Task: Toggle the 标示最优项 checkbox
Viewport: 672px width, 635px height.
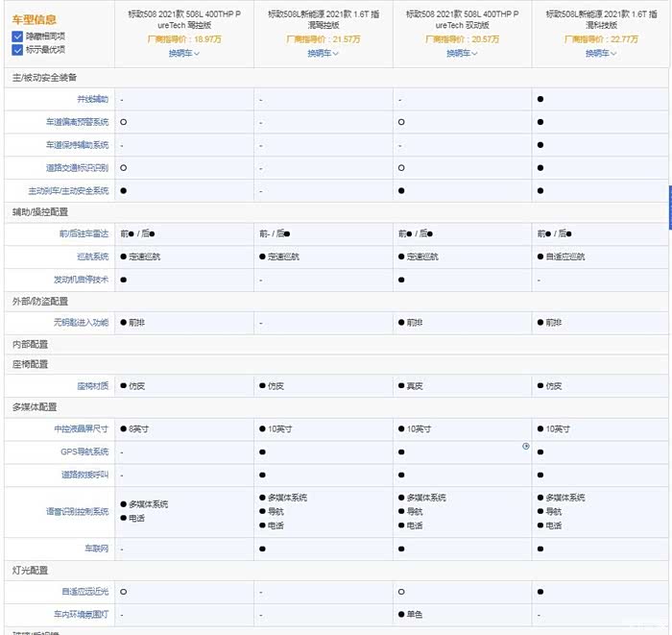Action: [17, 50]
